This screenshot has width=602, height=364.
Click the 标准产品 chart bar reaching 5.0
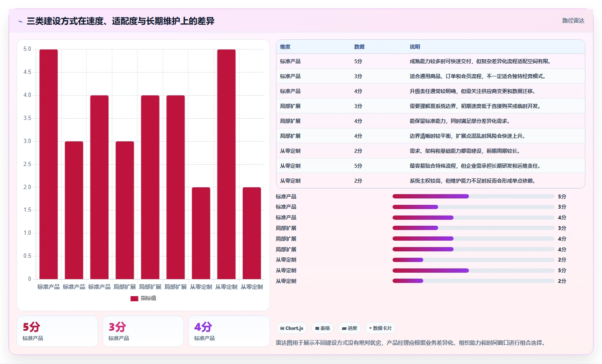click(49, 164)
